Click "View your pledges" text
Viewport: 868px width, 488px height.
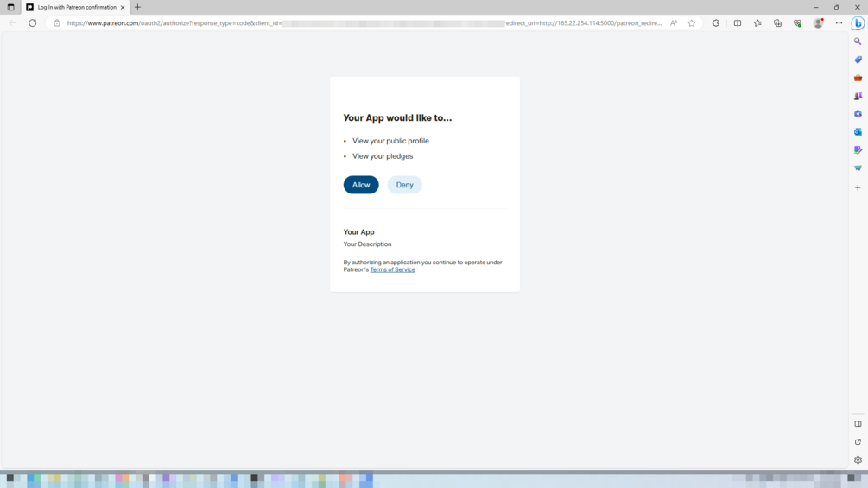pyautogui.click(x=383, y=156)
